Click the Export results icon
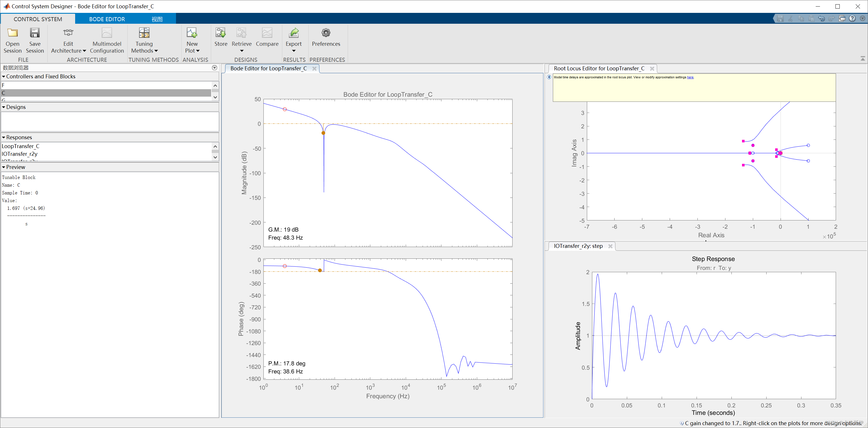Viewport: 868px width, 428px height. 293,33
